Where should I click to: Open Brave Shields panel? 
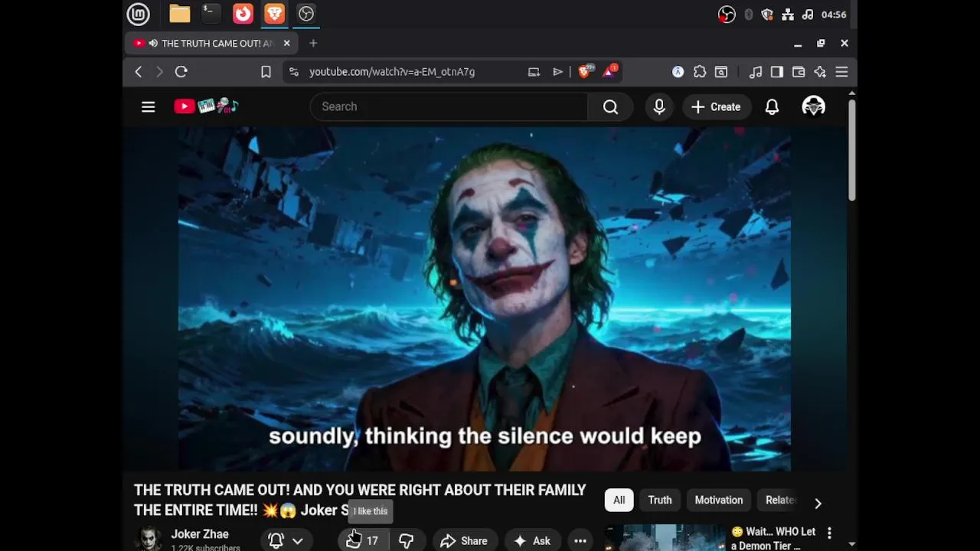tap(586, 72)
